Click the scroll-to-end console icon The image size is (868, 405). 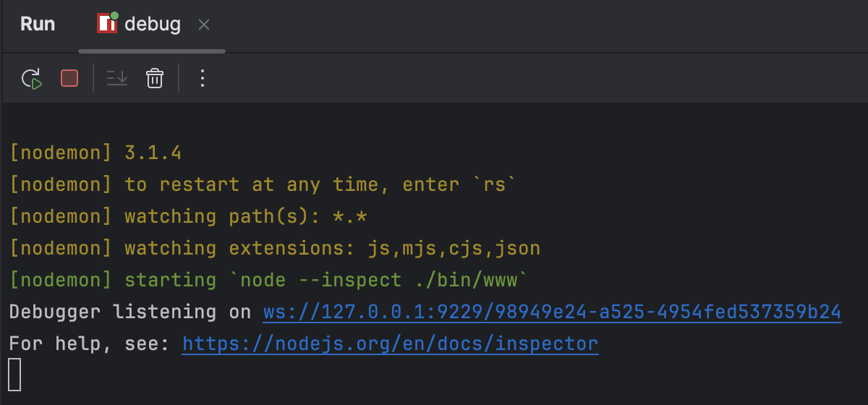click(116, 78)
